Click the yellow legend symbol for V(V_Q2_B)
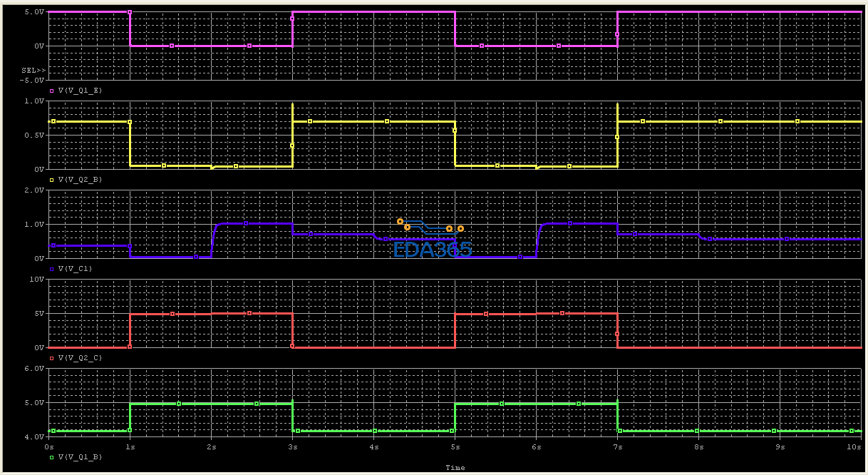868x475 pixels. coord(52,180)
